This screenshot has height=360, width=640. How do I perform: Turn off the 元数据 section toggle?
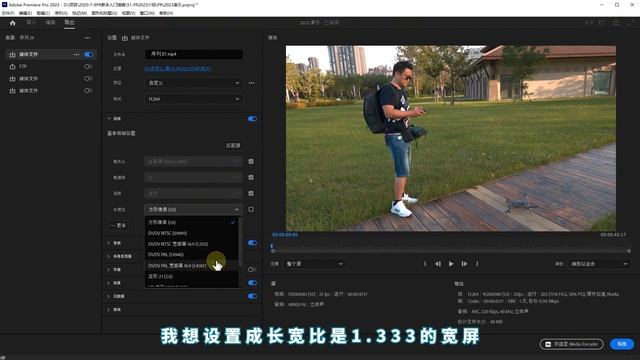pyautogui.click(x=252, y=296)
